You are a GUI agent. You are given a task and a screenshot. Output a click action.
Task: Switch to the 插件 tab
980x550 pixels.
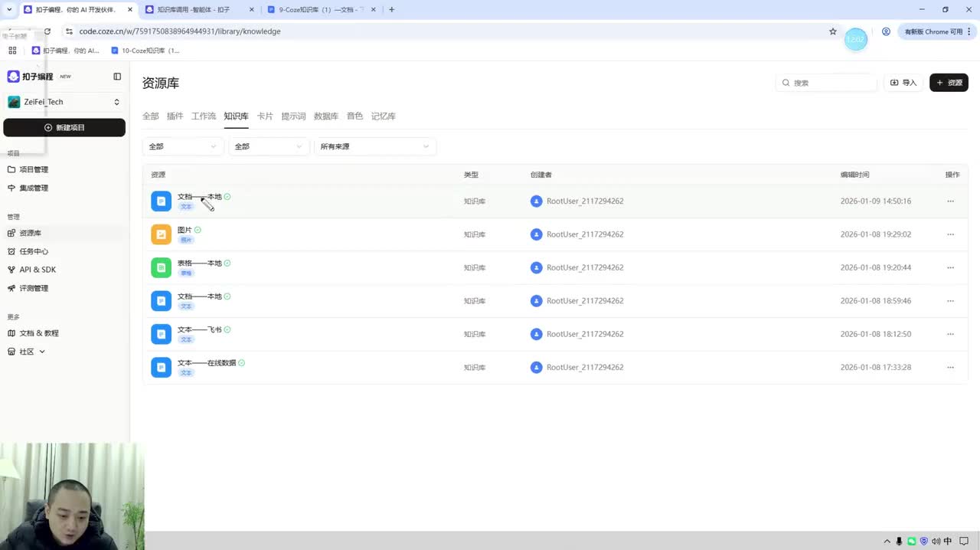click(x=175, y=116)
